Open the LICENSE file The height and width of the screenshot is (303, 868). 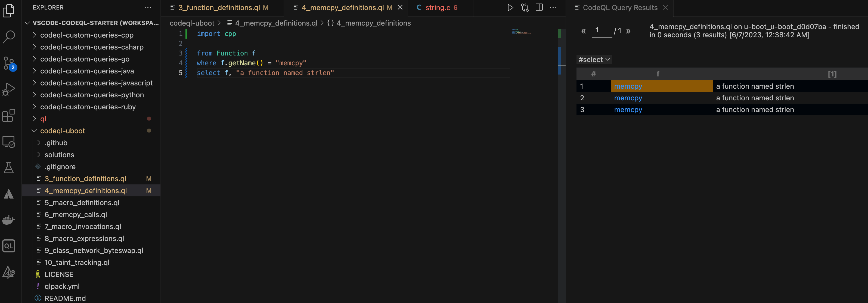59,274
